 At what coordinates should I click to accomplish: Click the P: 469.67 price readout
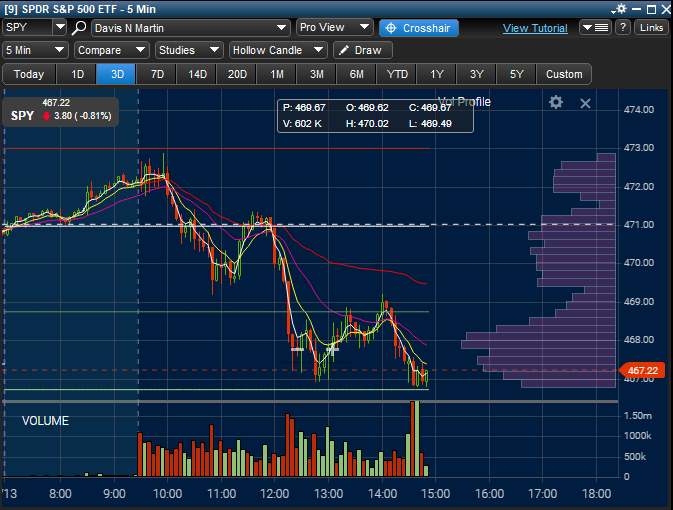pos(304,108)
